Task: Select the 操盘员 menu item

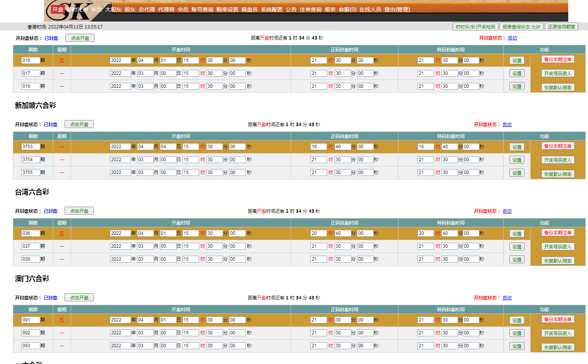Action: [x=250, y=9]
